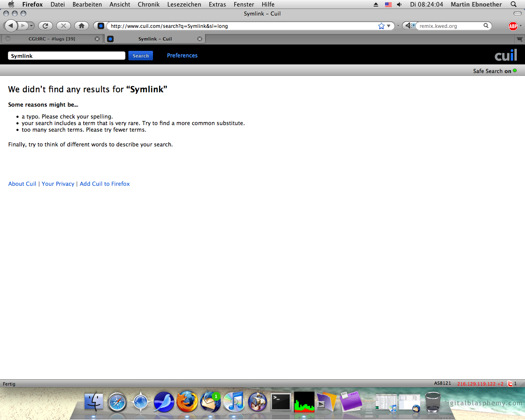Select the Symlink – Cuil tab
525x420 pixels.
pos(155,39)
